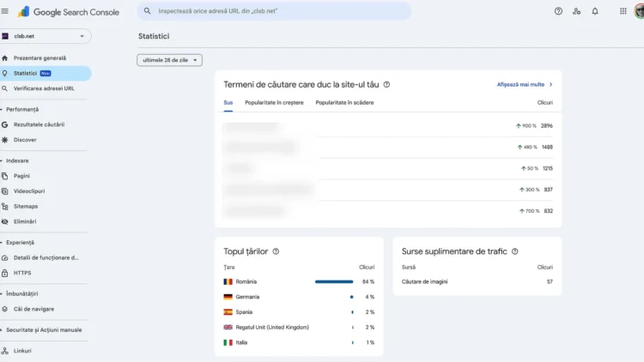Click the HTTPS lock icon in sidebar
The width and height of the screenshot is (644, 362).
click(5, 273)
